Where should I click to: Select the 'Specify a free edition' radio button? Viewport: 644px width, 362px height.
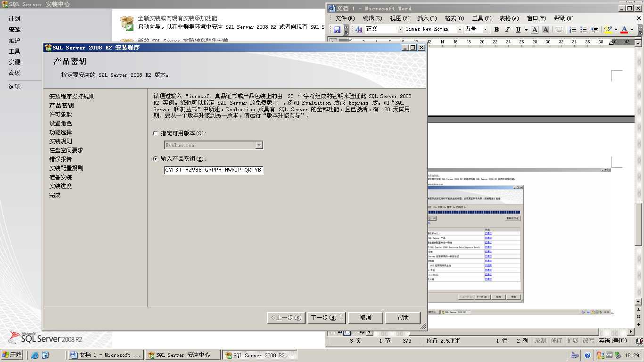[x=156, y=134]
